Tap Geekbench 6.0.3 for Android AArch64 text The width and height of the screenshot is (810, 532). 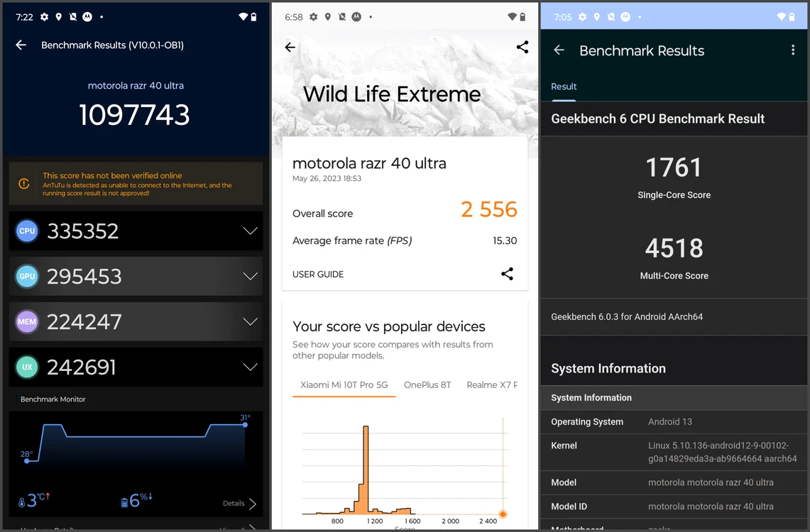pos(627,317)
